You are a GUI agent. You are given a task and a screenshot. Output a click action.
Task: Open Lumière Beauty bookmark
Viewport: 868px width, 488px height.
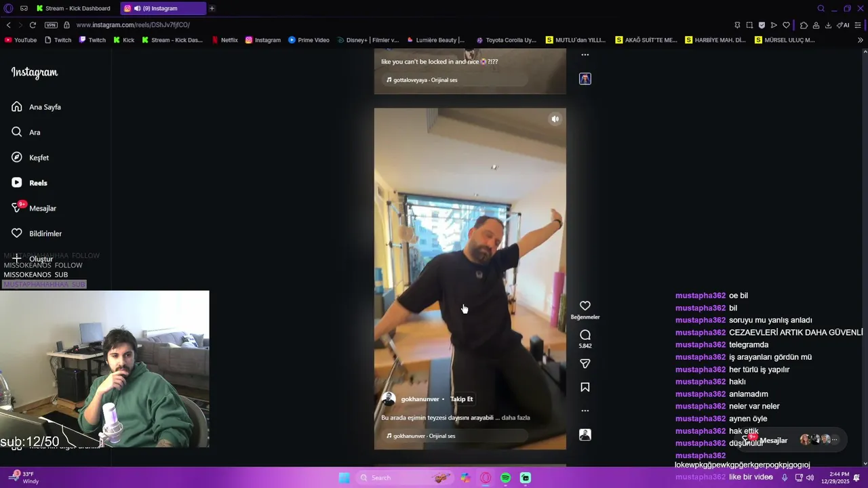(435, 40)
